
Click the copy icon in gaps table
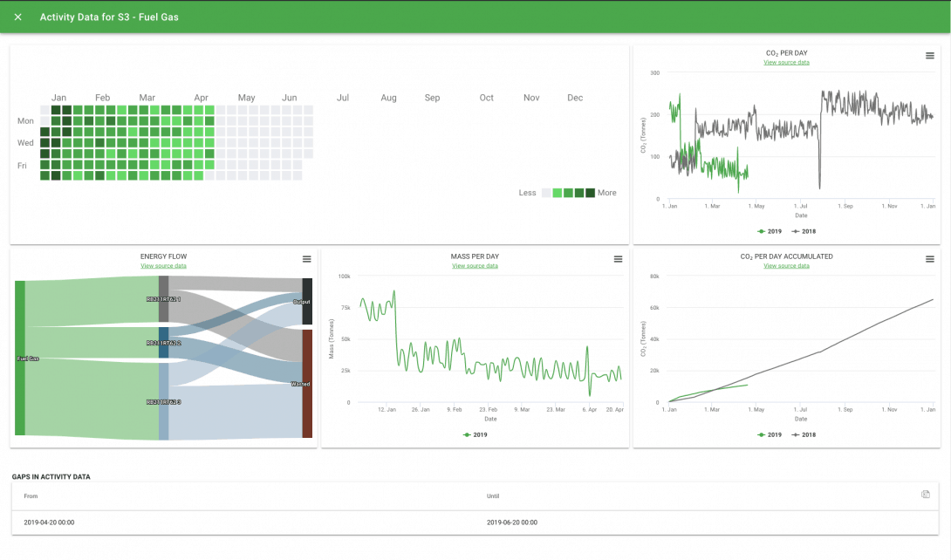tap(926, 495)
